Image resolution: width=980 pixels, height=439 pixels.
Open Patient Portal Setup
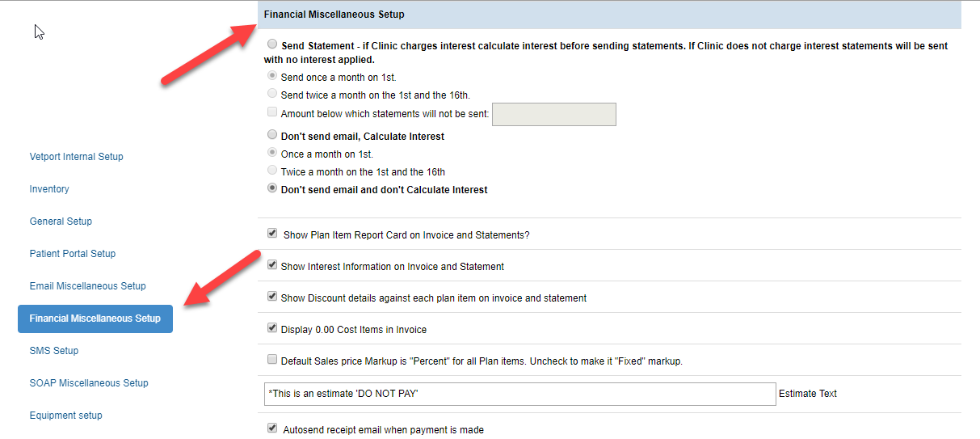[x=73, y=254]
